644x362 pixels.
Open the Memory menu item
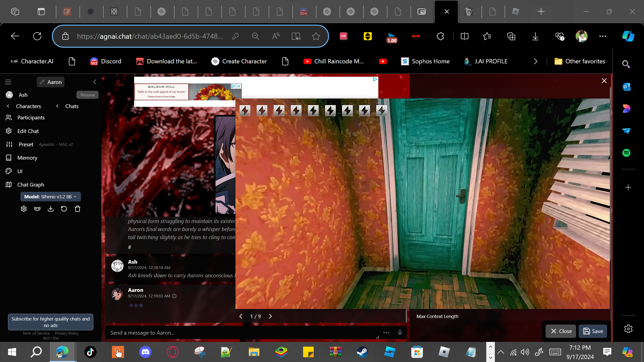27,158
